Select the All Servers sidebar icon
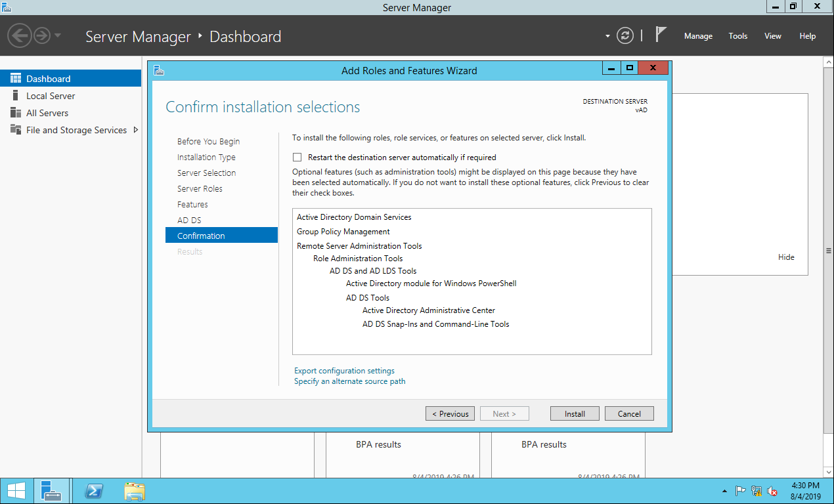 [x=16, y=113]
